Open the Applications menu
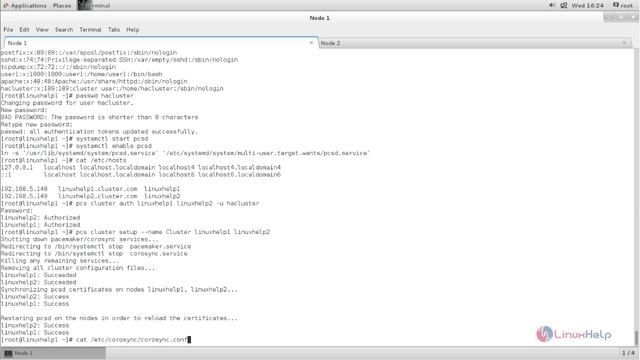 click(24, 6)
